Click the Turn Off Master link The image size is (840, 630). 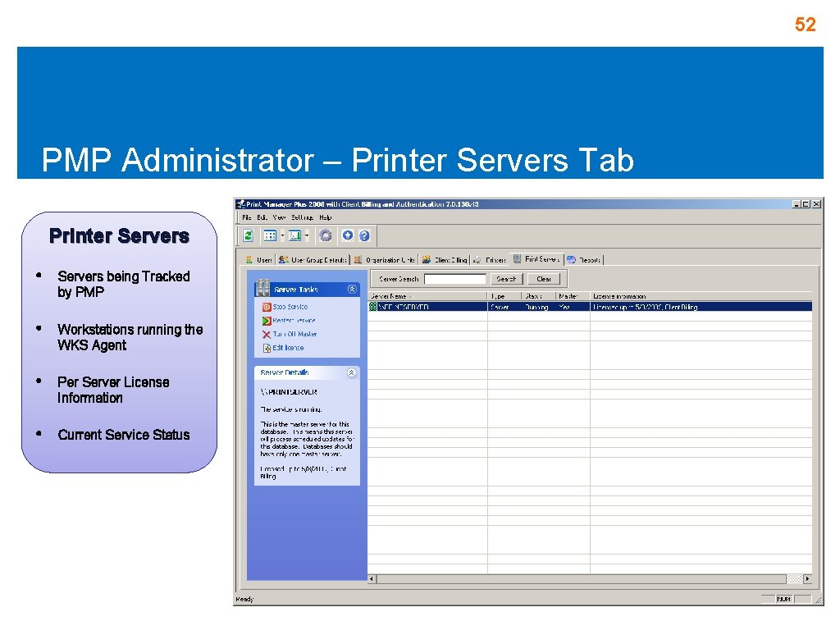(x=294, y=335)
